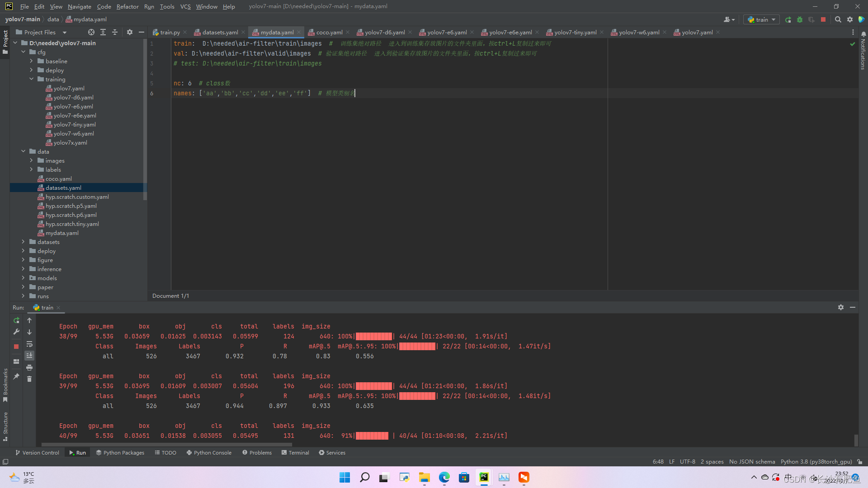This screenshot has height=488, width=868.
Task: Toggle the Bookmarks side panel
Action: pos(5,385)
